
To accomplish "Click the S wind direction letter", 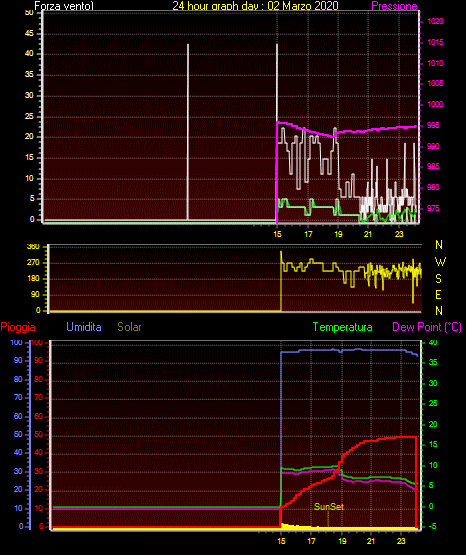I will point(438,279).
